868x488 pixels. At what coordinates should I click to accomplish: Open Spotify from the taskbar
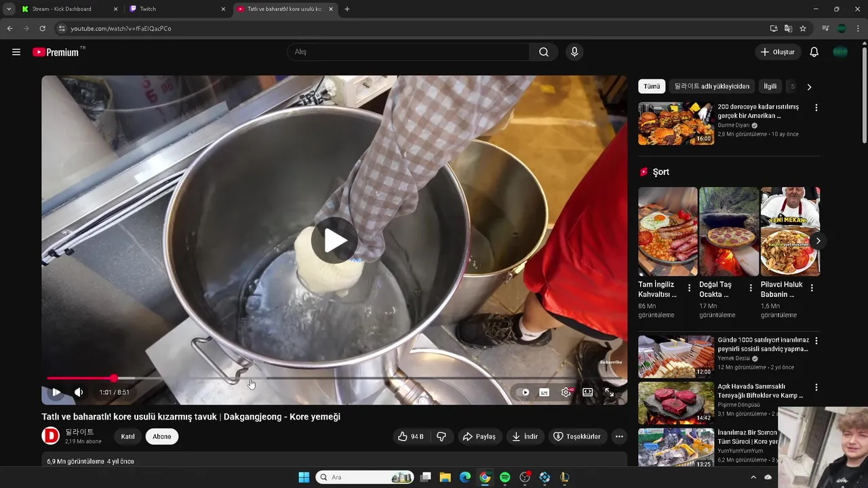coord(505,477)
